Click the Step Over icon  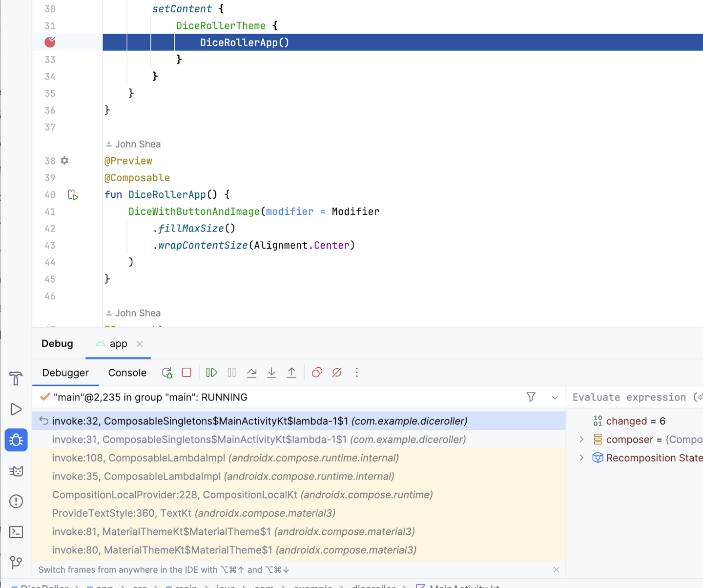tap(252, 373)
